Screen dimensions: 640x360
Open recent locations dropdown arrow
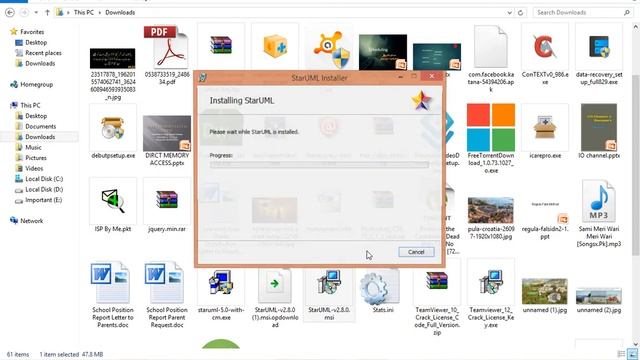click(36, 13)
